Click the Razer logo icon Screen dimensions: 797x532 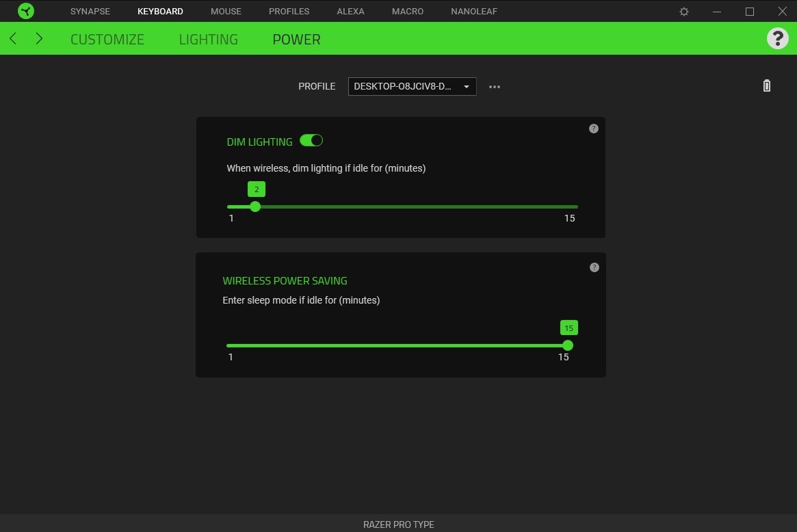pos(26,11)
